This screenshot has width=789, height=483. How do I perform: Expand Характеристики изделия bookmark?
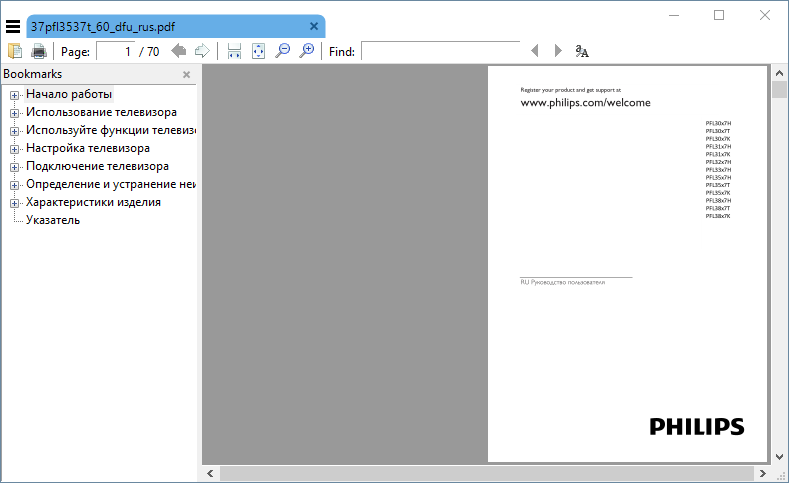tap(15, 203)
